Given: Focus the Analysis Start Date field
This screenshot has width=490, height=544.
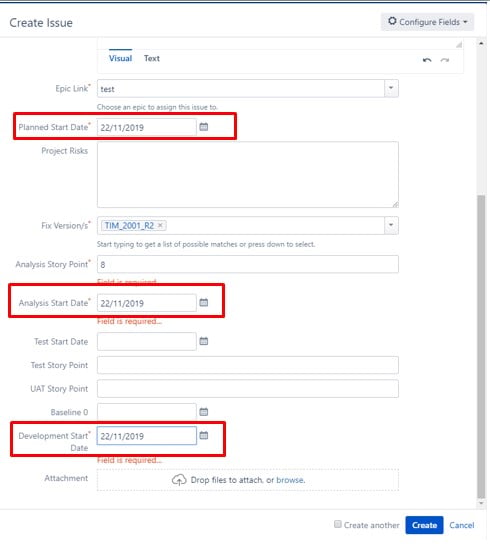Looking at the screenshot, I should (146, 303).
